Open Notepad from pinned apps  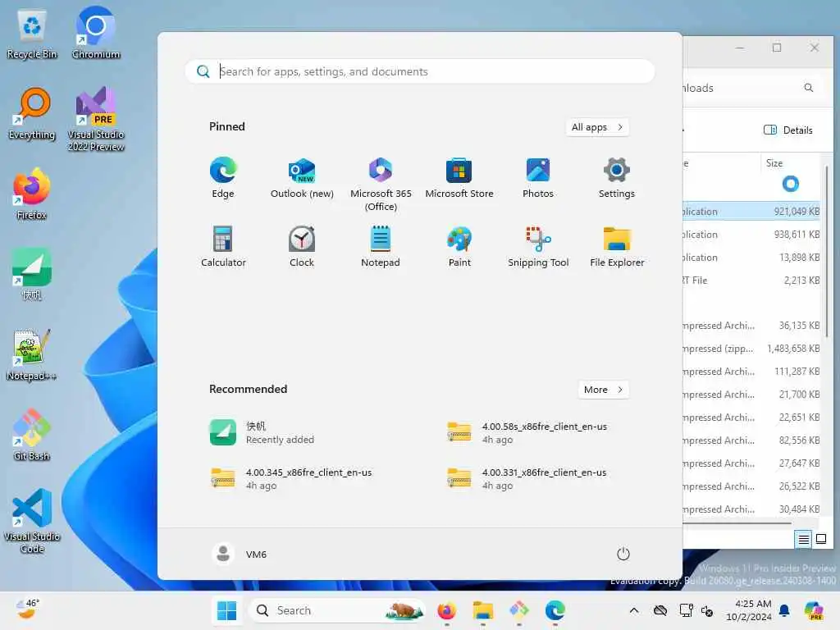pos(381,246)
